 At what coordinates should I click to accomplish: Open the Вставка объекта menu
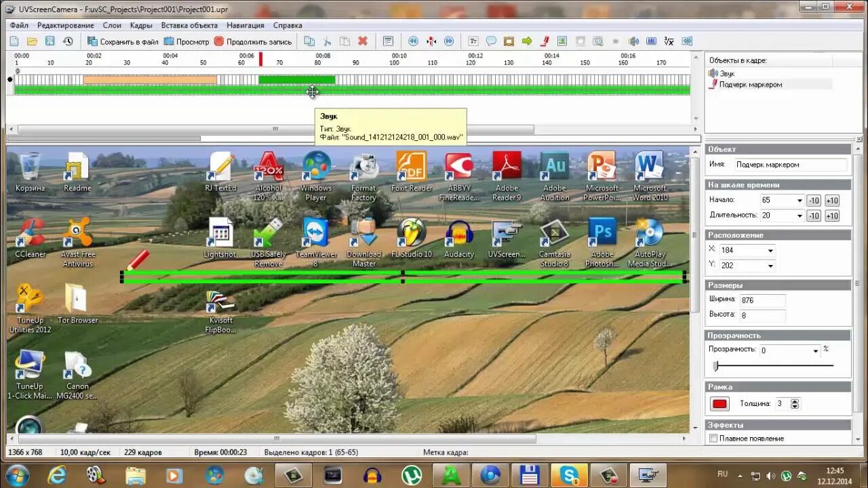coord(189,25)
